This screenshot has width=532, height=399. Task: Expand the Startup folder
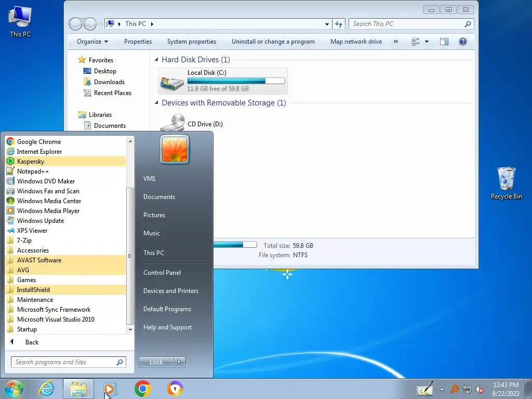point(66,329)
